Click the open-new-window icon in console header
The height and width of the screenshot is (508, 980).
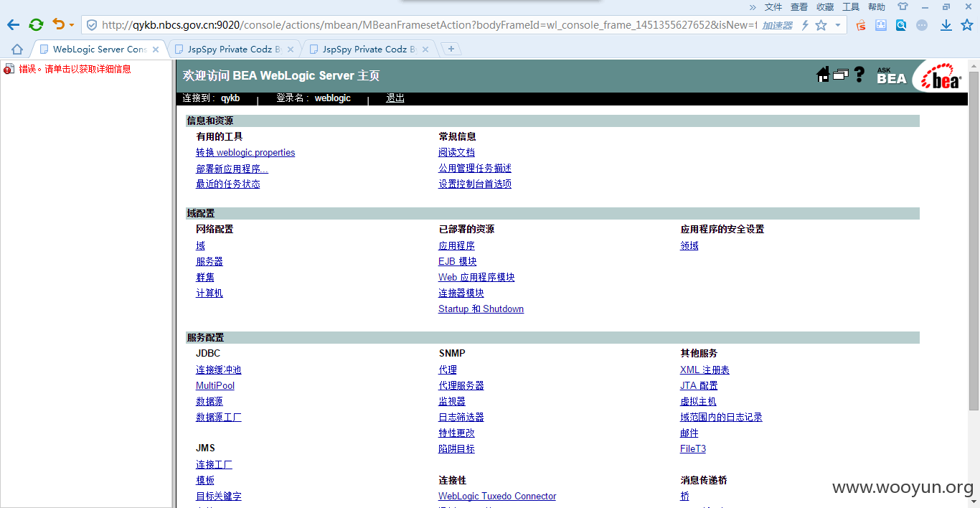841,75
